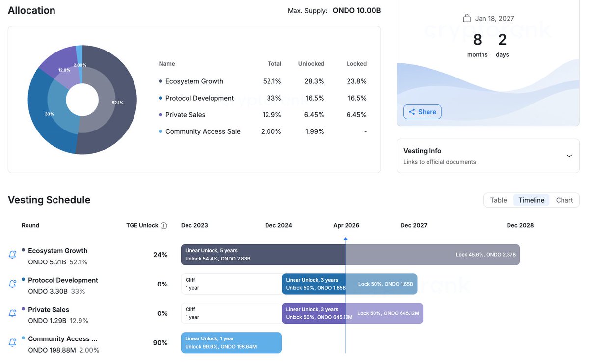Click the bell icon beside Ecosystem Growth round
Screen dimensions: 589x364
pyautogui.click(x=13, y=255)
